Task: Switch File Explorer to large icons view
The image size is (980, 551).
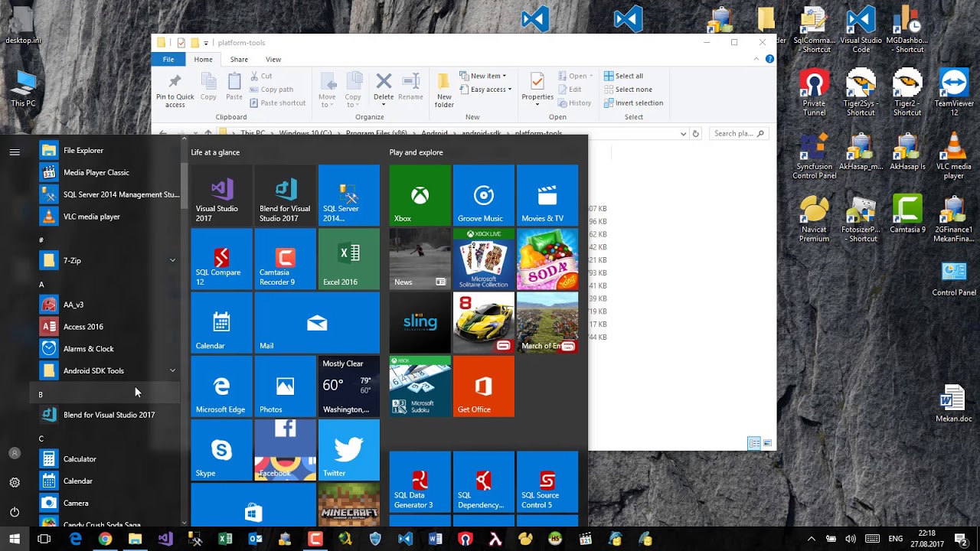Action: [x=767, y=443]
